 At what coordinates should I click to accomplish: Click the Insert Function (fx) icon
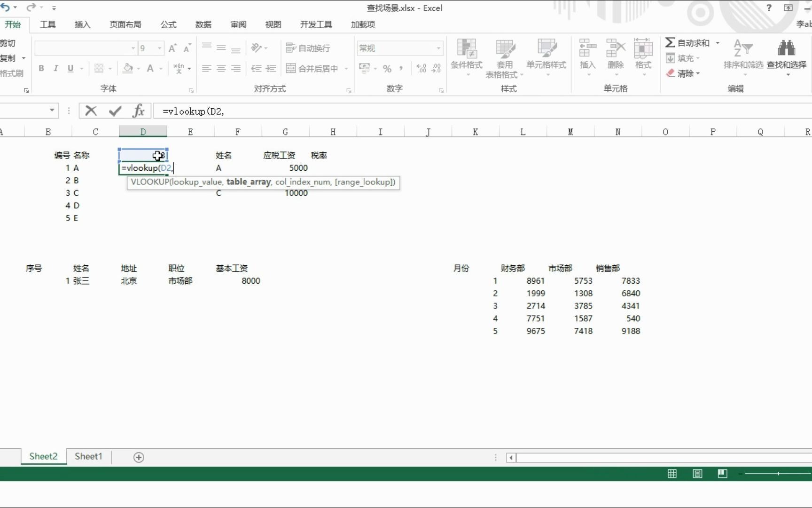click(x=139, y=111)
